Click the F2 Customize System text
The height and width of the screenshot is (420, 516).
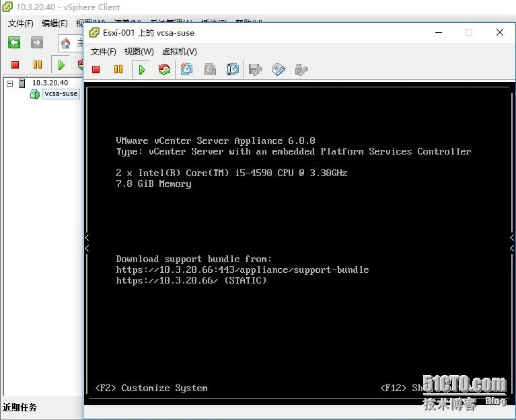click(151, 388)
